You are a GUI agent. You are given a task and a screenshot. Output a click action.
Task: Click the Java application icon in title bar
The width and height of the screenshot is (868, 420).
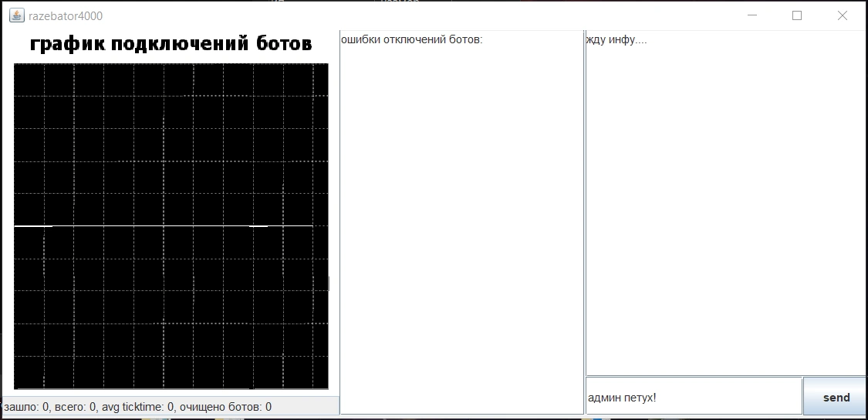[16, 15]
